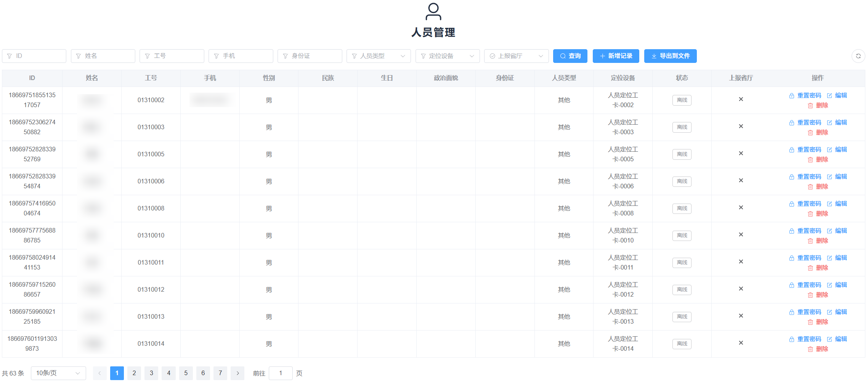The image size is (868, 382).
Task: Toggle offline status tag for employee 01310006
Action: (x=682, y=181)
